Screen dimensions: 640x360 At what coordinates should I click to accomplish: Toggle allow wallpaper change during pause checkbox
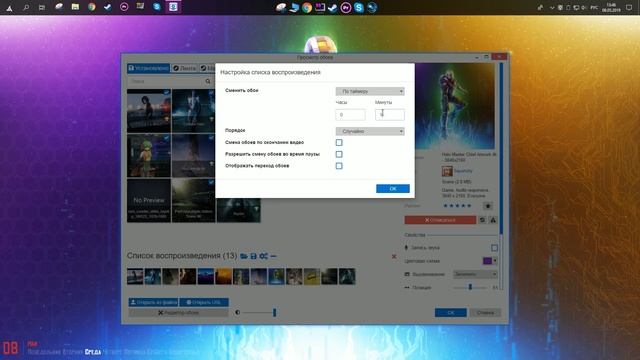click(x=339, y=154)
